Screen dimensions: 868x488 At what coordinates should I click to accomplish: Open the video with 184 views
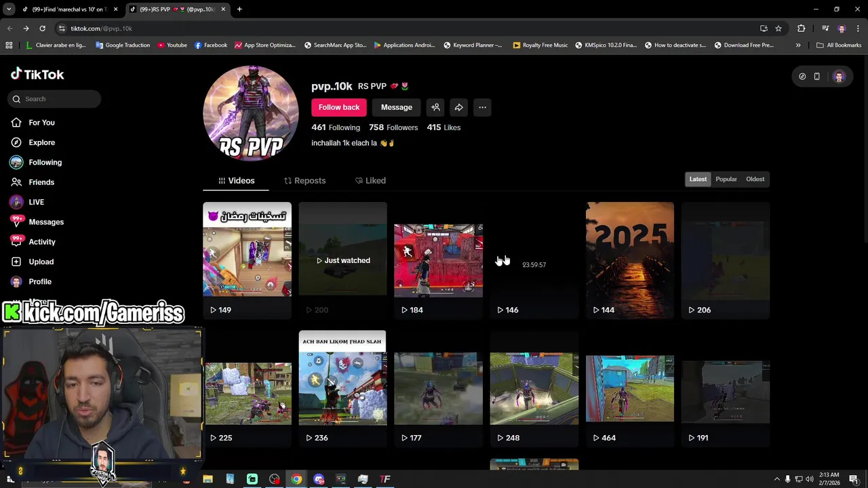pos(438,260)
